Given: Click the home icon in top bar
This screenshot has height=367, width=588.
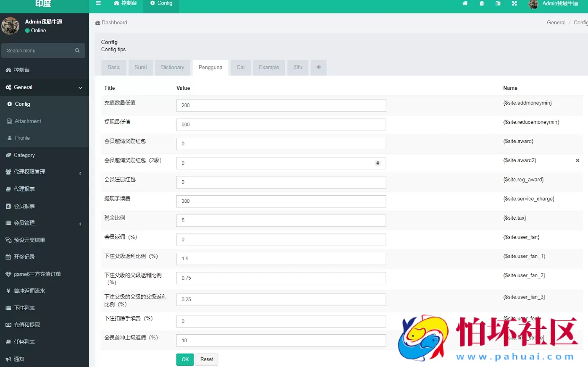Looking at the screenshot, I should [x=465, y=3].
